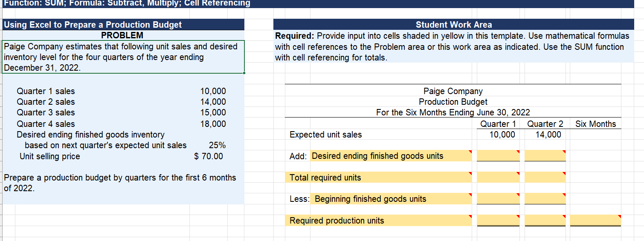Select the yellow 'Desired ending finished goods units' label cell
The width and height of the screenshot is (644, 241).
pos(391,156)
